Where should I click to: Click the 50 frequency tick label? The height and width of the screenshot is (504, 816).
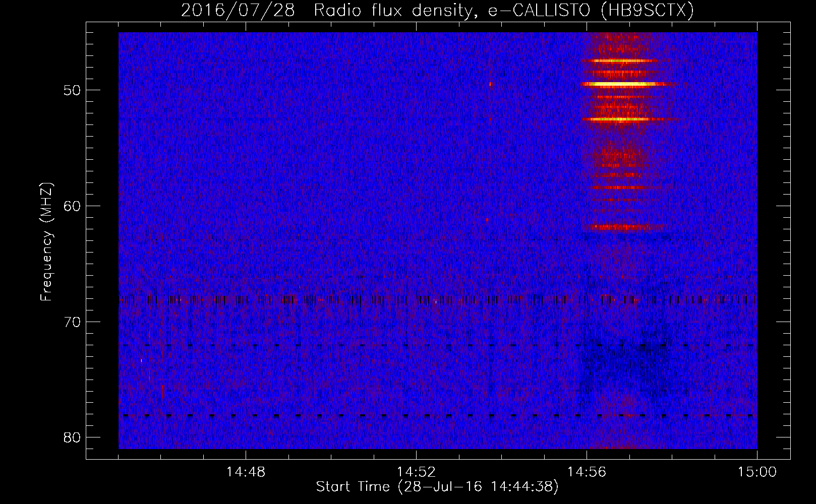point(72,90)
